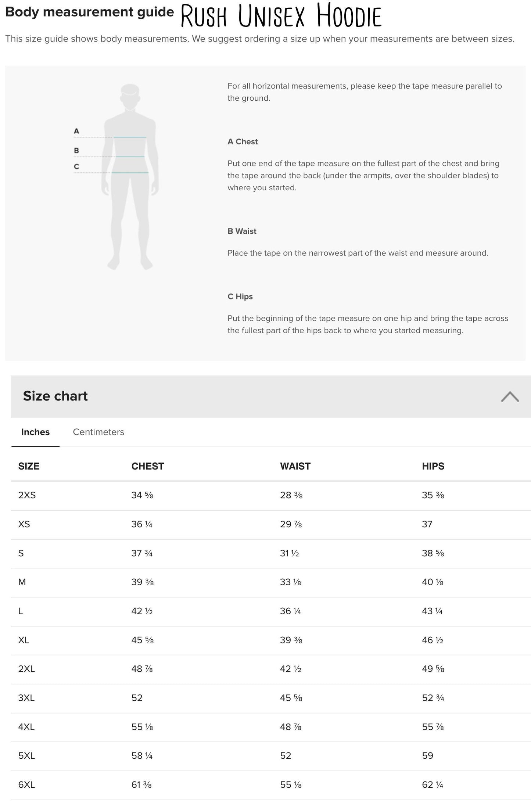This screenshot has height=812, width=531.
Task: Click the C marker on the figure
Action: (76, 167)
